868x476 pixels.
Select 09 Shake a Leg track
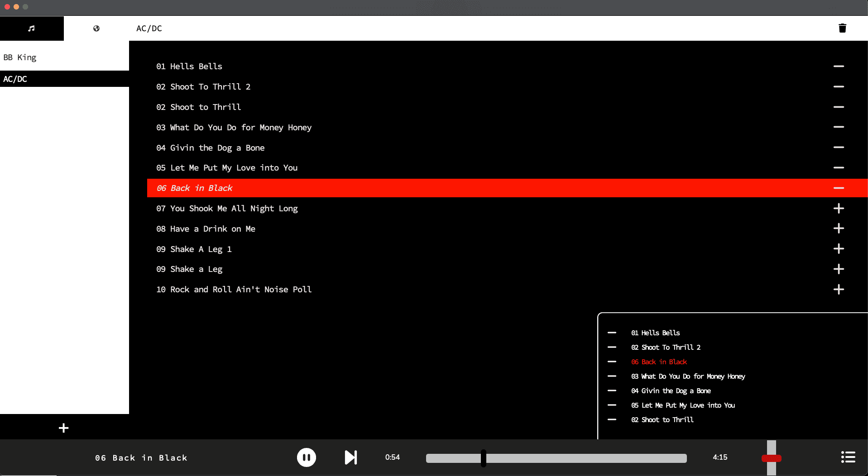(189, 269)
